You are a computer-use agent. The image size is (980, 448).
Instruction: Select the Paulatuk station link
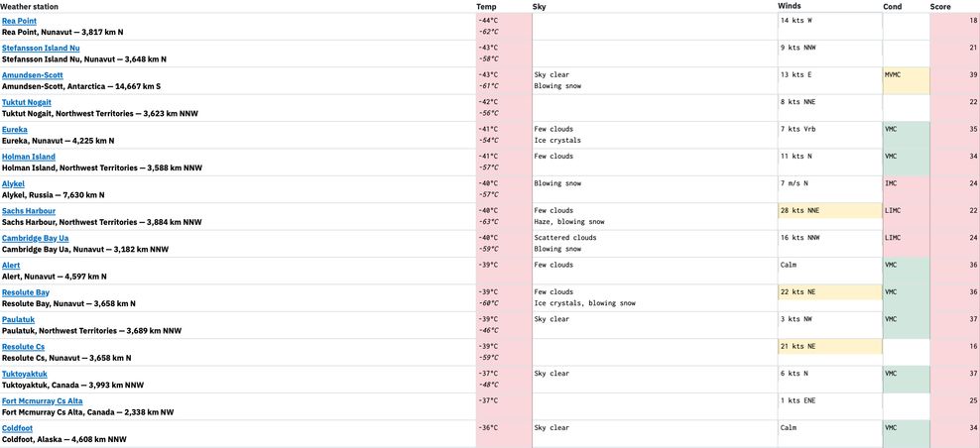click(x=19, y=320)
